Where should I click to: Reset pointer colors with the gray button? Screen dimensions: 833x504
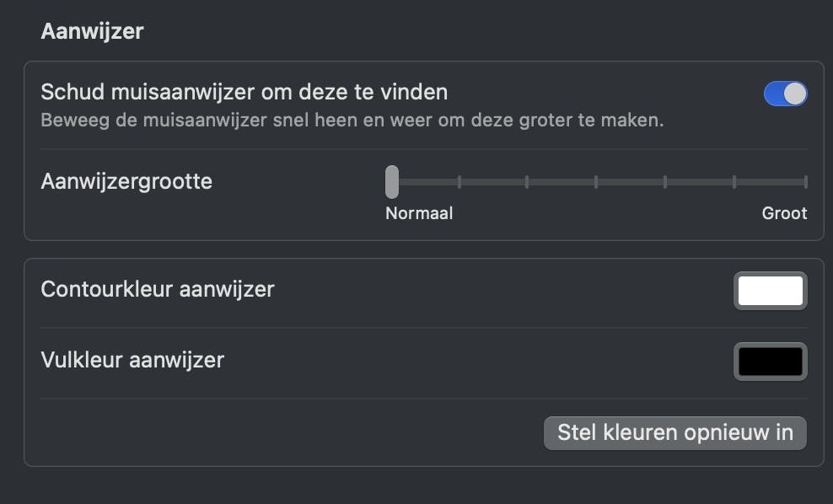click(674, 432)
